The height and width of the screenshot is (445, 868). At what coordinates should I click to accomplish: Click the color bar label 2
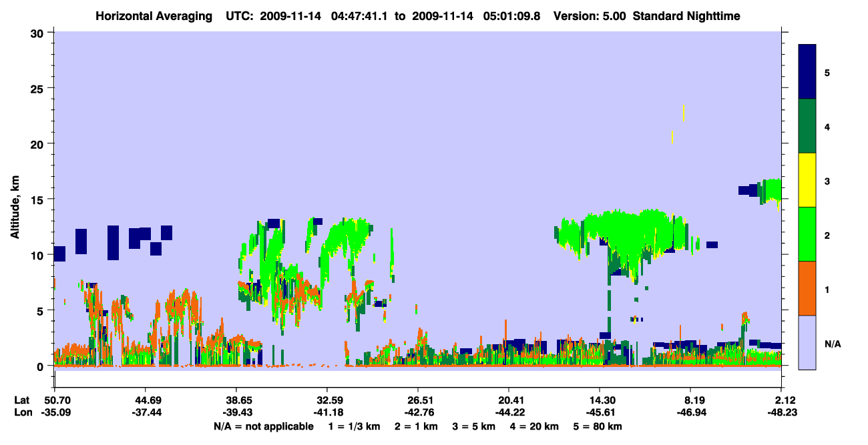click(827, 235)
